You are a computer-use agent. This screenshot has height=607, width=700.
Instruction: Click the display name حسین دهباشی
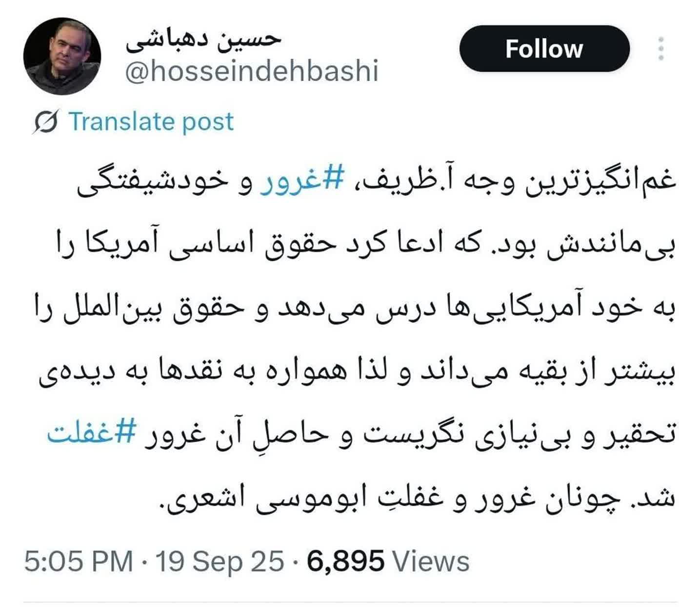pos(203,40)
